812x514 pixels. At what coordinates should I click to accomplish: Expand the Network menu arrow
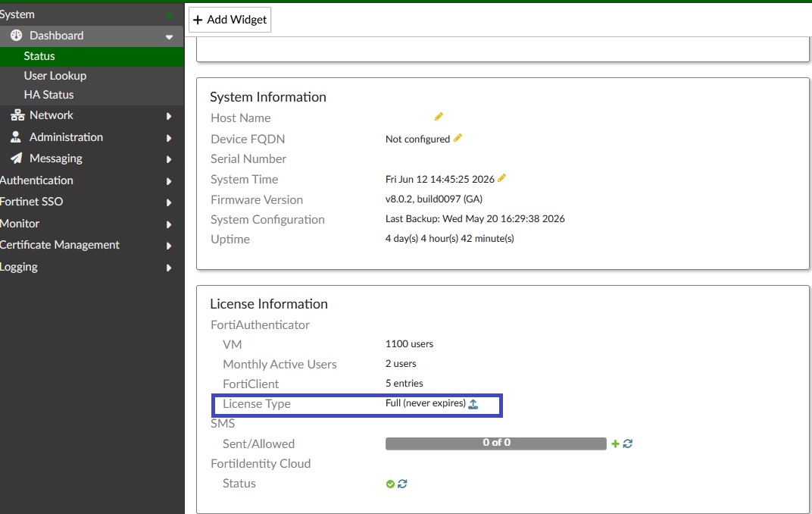[169, 116]
